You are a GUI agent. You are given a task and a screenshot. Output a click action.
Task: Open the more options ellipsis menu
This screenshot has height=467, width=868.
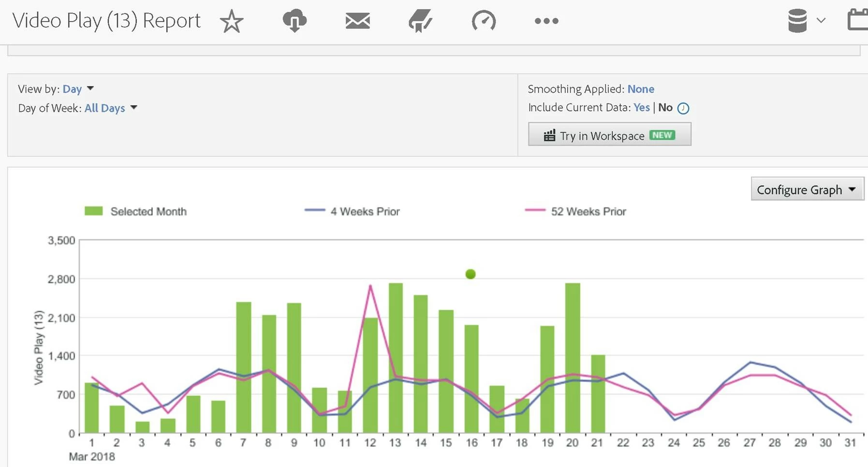tap(546, 21)
